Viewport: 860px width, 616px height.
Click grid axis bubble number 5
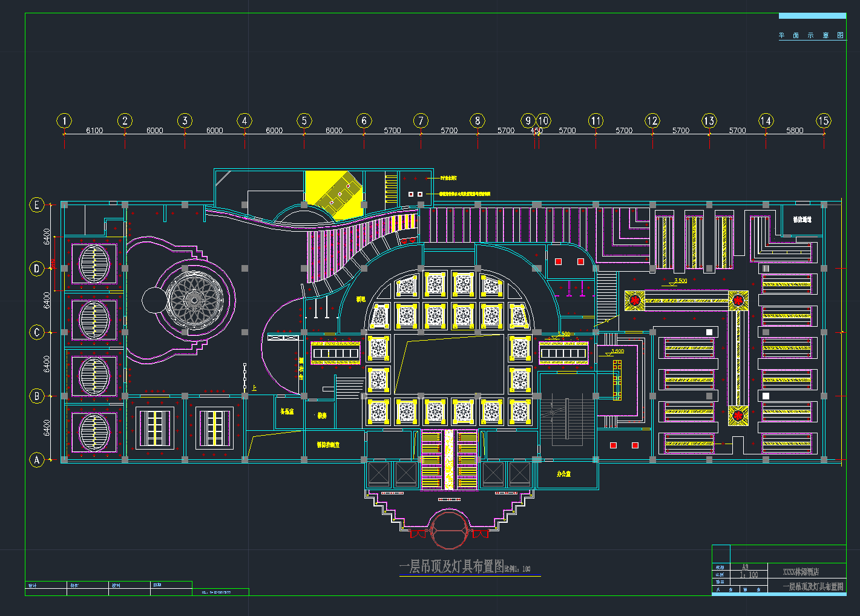click(x=304, y=121)
